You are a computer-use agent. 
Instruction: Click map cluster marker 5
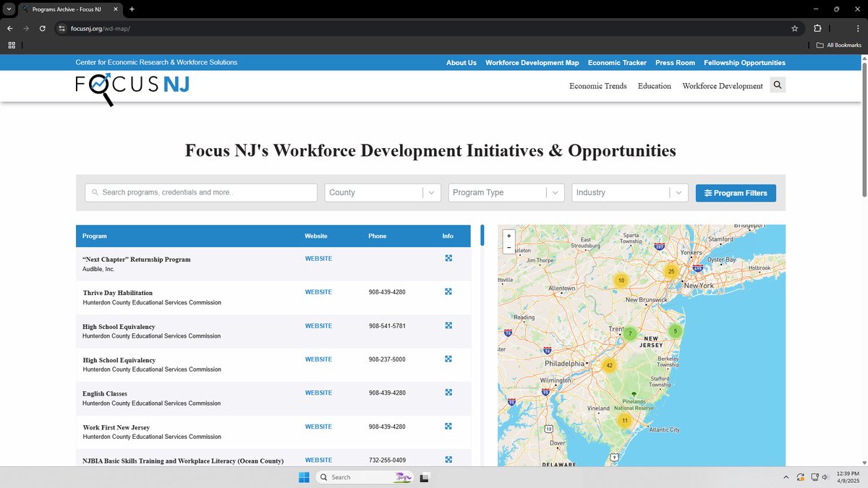point(675,331)
